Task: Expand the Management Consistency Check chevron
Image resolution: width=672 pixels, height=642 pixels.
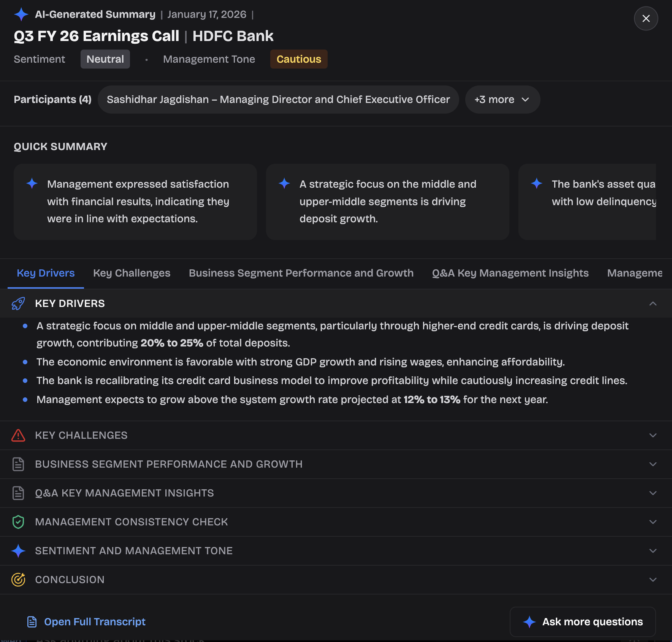Action: click(653, 522)
